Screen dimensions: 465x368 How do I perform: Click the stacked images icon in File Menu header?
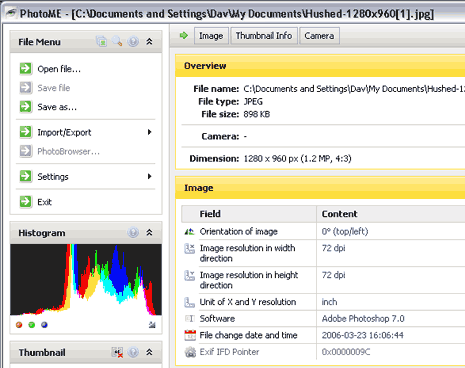pyautogui.click(x=102, y=42)
